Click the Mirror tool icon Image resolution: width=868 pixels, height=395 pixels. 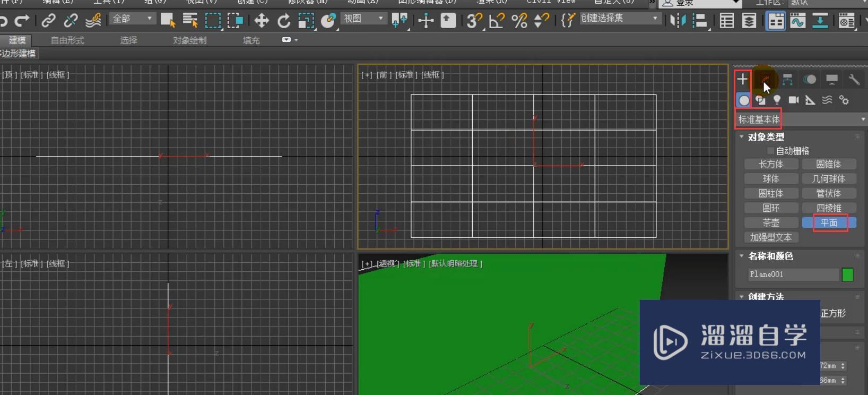tap(678, 21)
